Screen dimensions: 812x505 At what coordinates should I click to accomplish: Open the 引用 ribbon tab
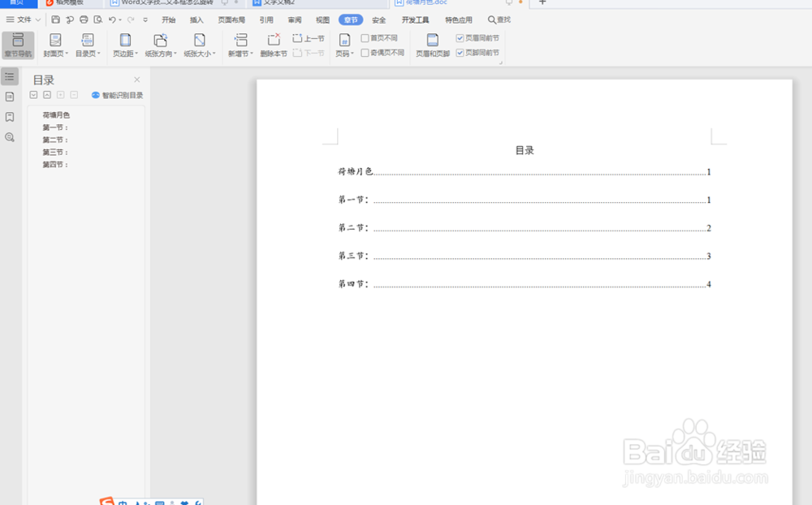coord(266,19)
